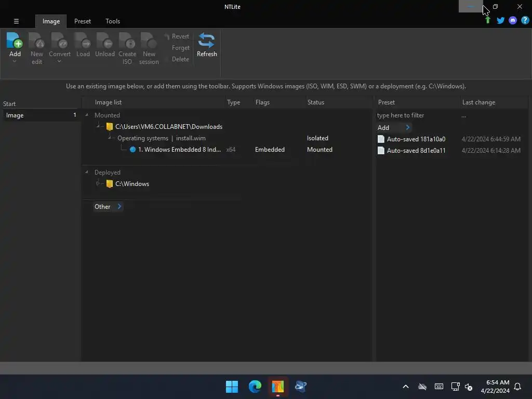This screenshot has width=532, height=399.
Task: Click the Flags column header
Action: 262,102
